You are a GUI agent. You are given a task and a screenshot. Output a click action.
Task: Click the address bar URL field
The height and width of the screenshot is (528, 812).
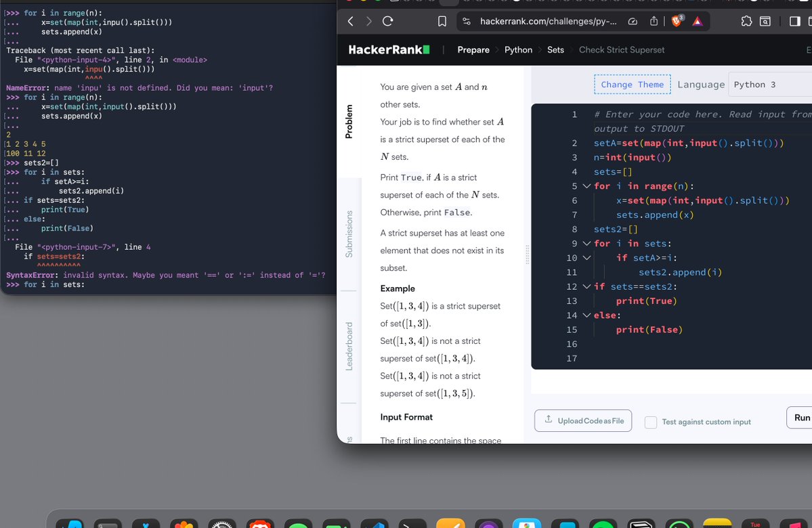point(549,21)
